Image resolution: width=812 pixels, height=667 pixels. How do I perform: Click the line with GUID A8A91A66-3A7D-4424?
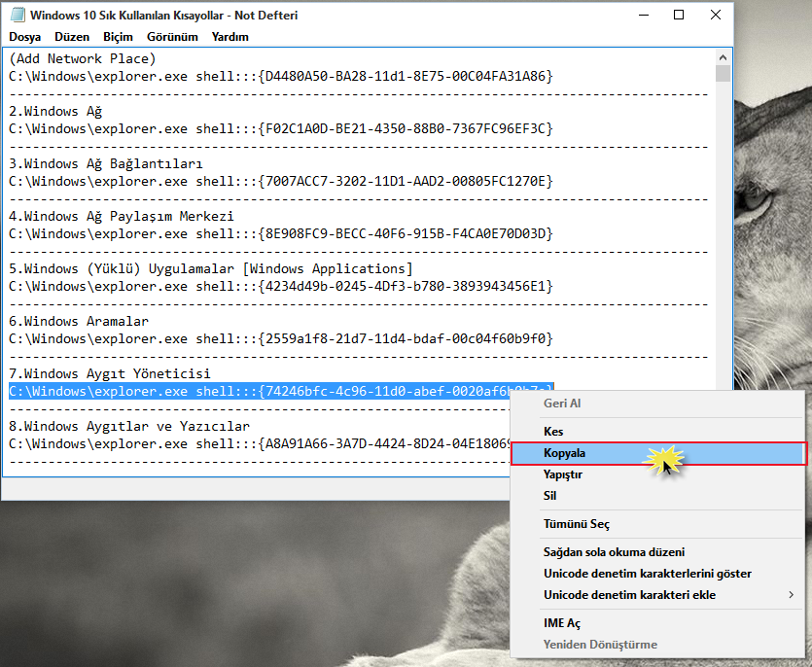click(259, 443)
